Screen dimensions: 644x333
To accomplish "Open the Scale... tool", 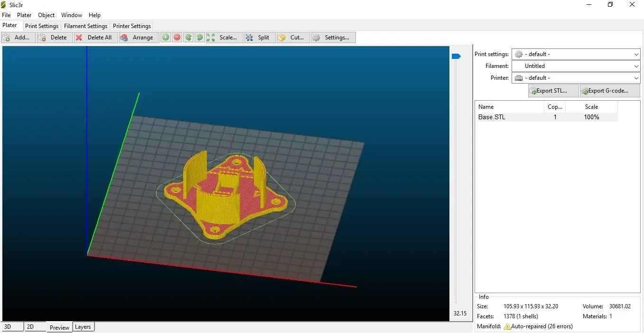I will point(224,38).
